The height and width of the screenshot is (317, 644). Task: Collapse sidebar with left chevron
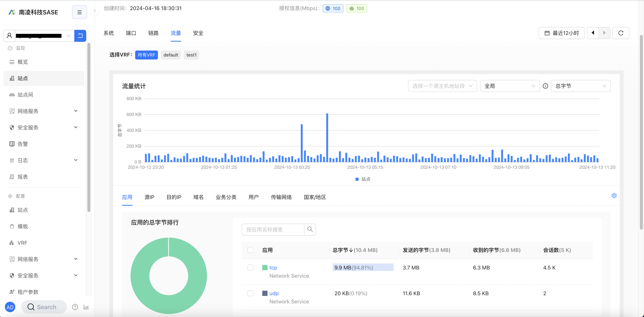click(95, 10)
